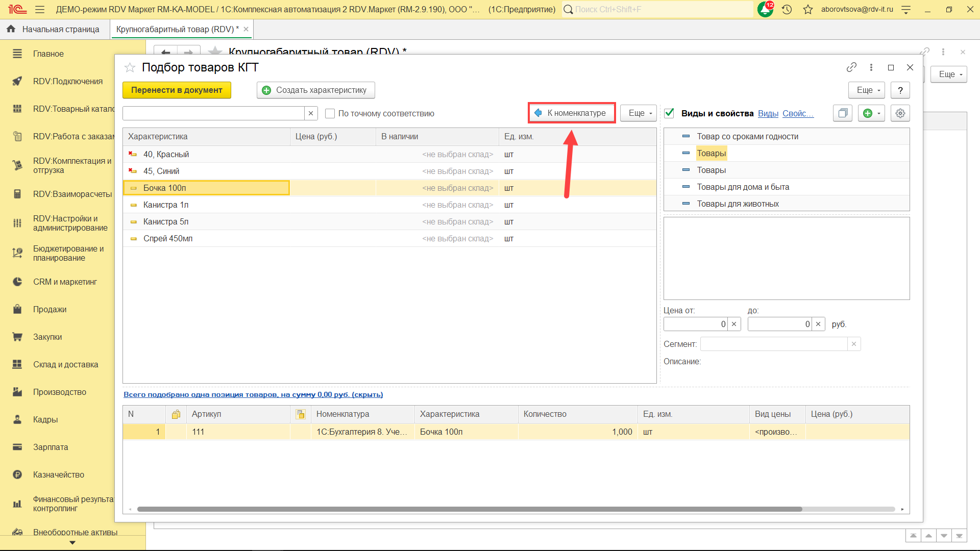Open the filter settings gear icon

point(900,113)
